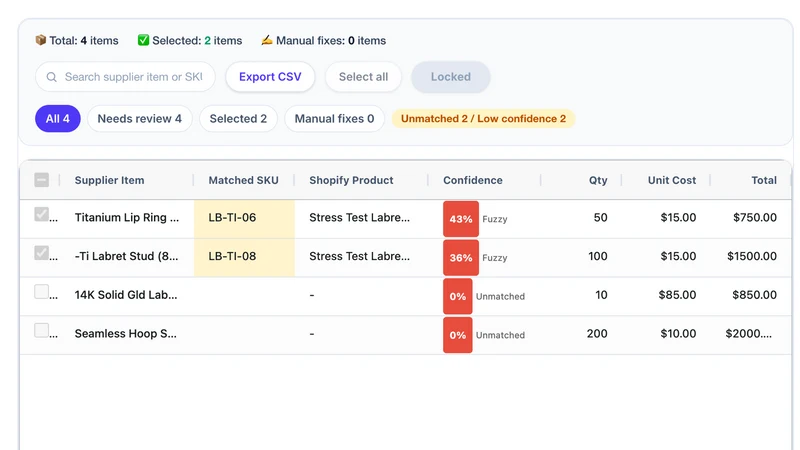Click Shopify product in -Ti Labret Stud row
Image resolution: width=800 pixels, height=450 pixels.
point(359,257)
